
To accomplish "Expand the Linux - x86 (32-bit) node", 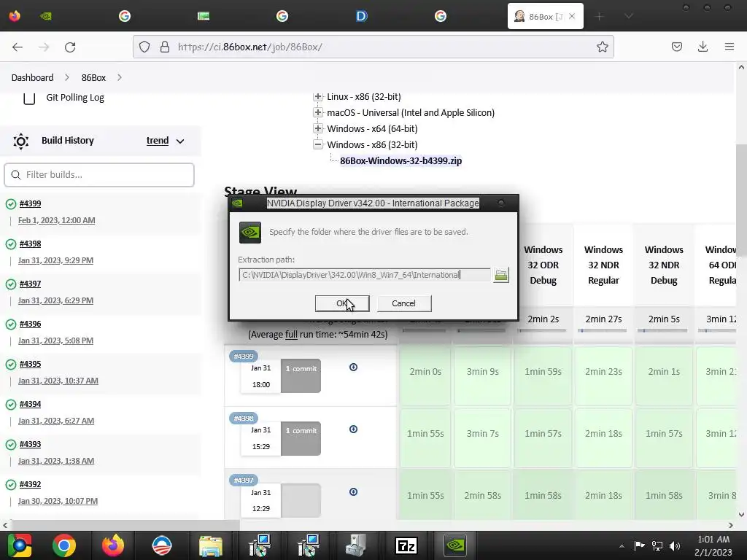I will click(318, 97).
